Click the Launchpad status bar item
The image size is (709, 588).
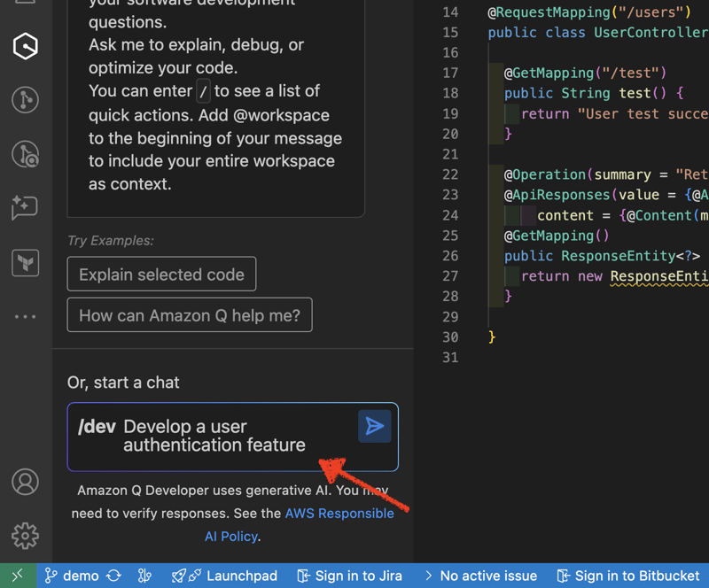pyautogui.click(x=224, y=576)
